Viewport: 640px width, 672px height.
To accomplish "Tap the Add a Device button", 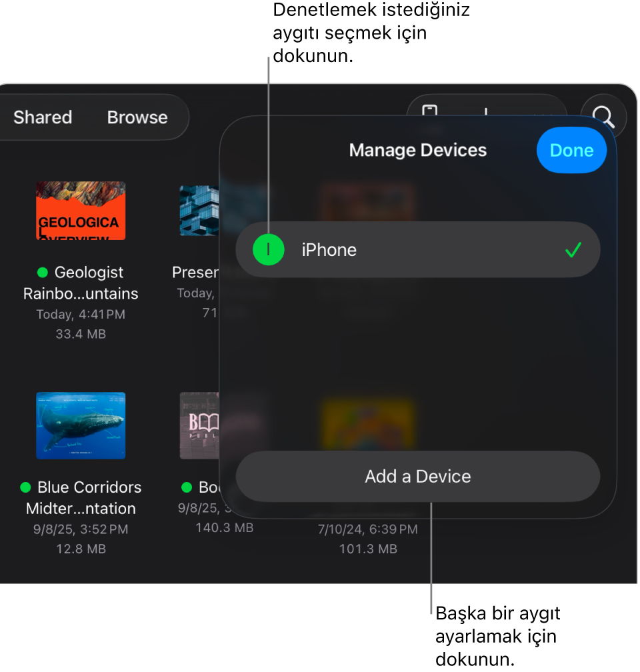I will click(x=417, y=477).
